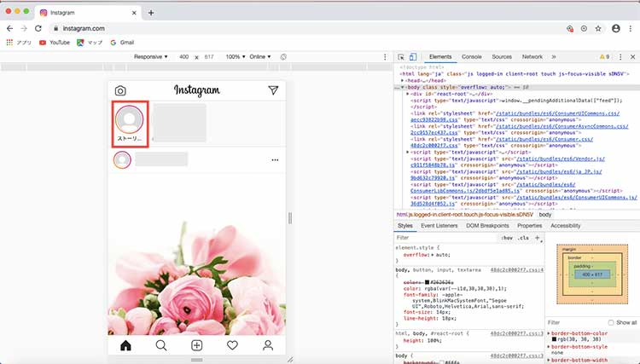Open the Instagram camera icon

tap(120, 90)
